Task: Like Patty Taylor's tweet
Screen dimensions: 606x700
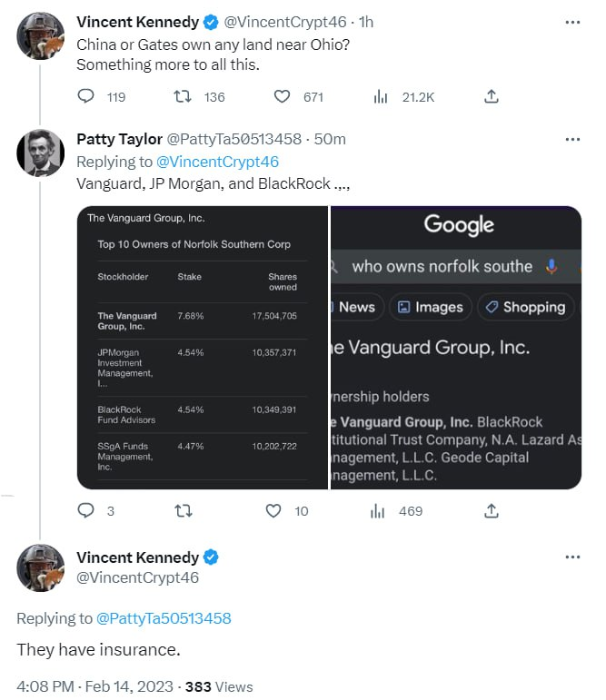Action: point(273,511)
